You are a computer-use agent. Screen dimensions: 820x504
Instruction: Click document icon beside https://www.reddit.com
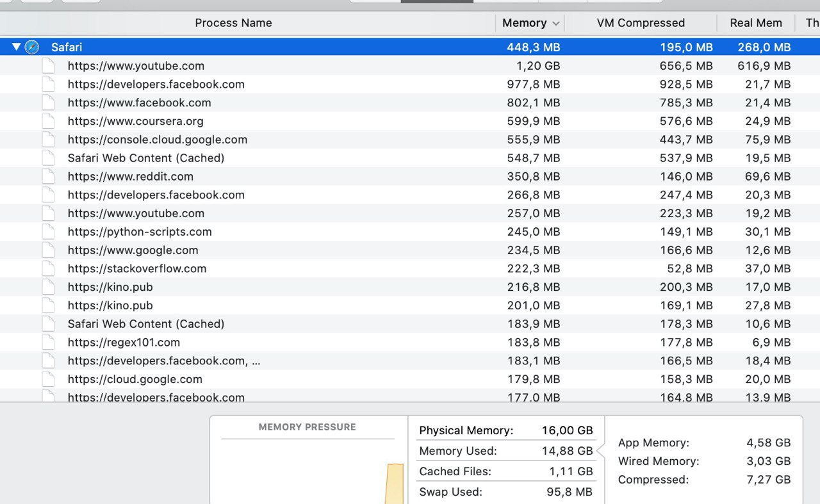[x=49, y=176]
